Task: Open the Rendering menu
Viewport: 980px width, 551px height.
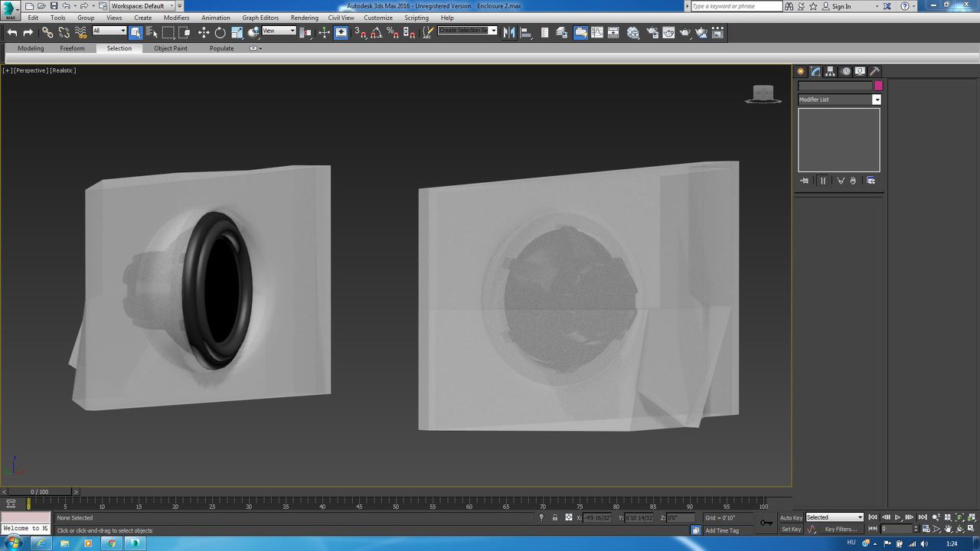Action: (x=304, y=18)
